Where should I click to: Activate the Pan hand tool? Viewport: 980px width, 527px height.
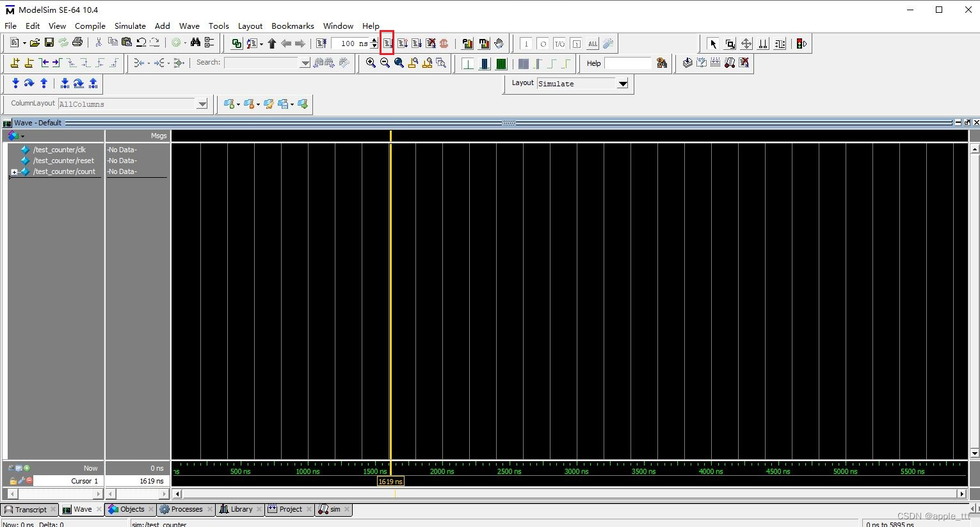click(x=499, y=43)
